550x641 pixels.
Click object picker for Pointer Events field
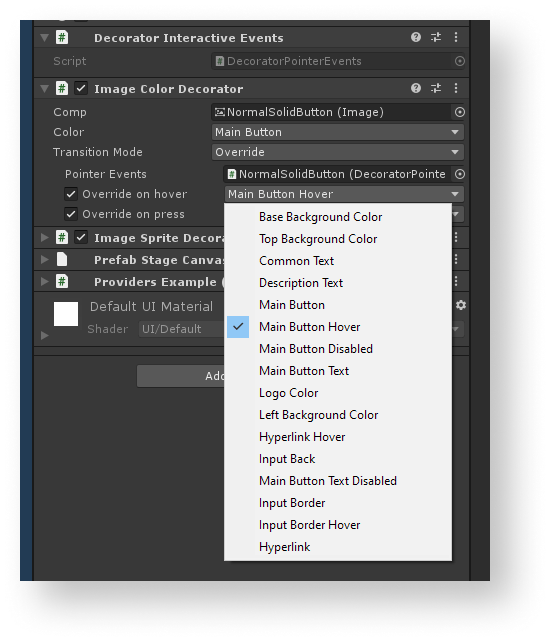[460, 174]
